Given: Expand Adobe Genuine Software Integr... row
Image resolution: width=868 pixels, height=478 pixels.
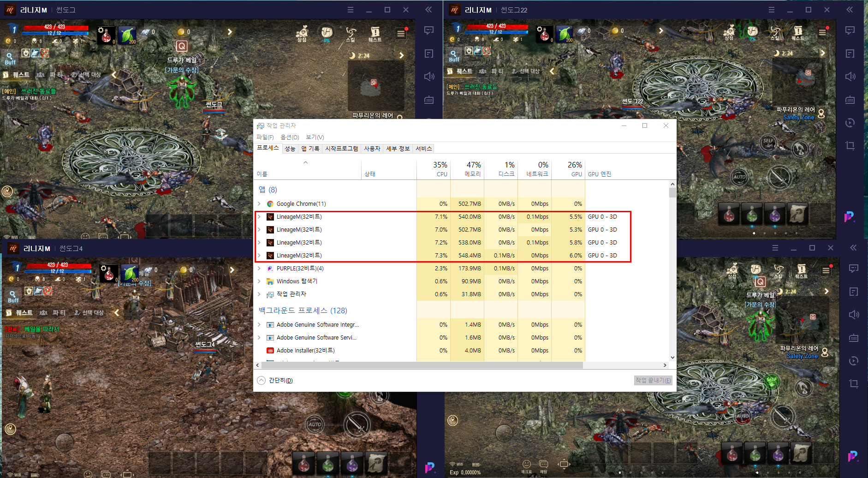Looking at the screenshot, I should coord(259,324).
